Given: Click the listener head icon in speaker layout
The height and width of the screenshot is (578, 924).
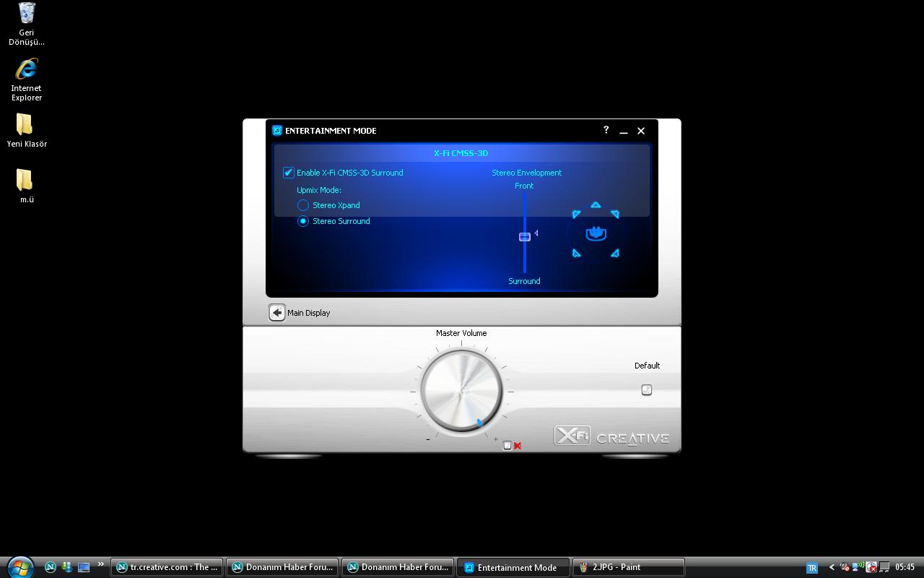Looking at the screenshot, I should point(596,233).
